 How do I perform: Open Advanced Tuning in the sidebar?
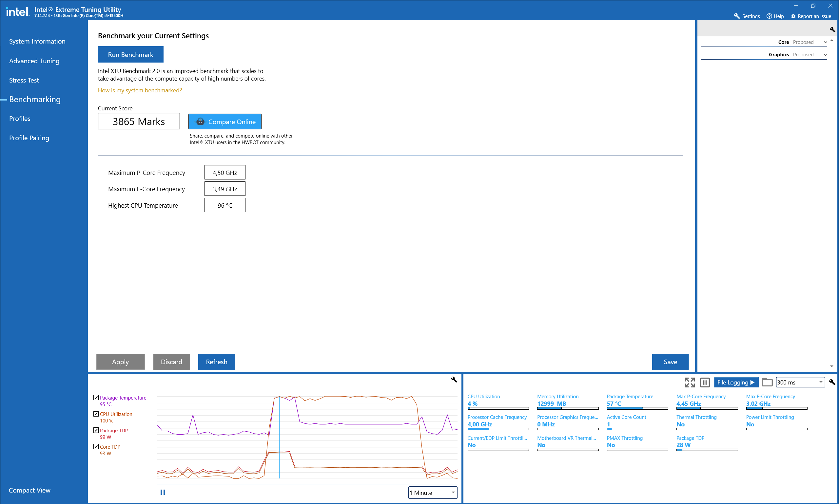pos(34,61)
